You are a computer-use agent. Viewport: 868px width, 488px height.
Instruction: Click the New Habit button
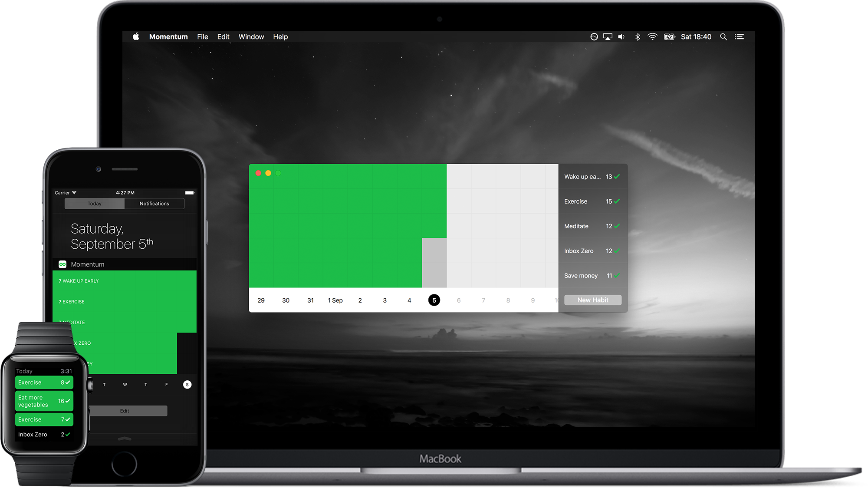coord(592,300)
